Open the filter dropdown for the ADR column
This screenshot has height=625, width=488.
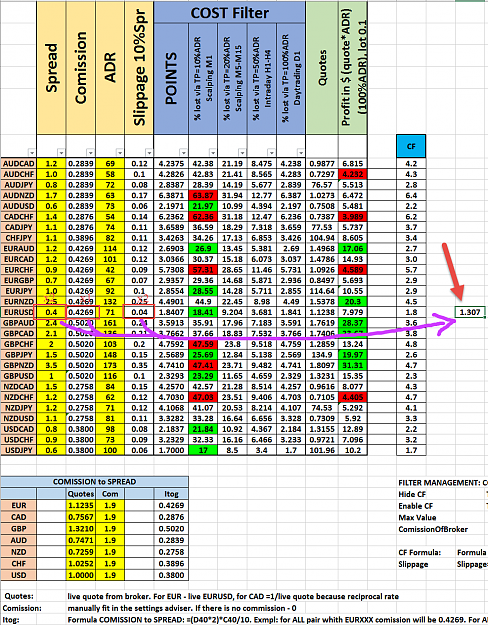pos(119,153)
